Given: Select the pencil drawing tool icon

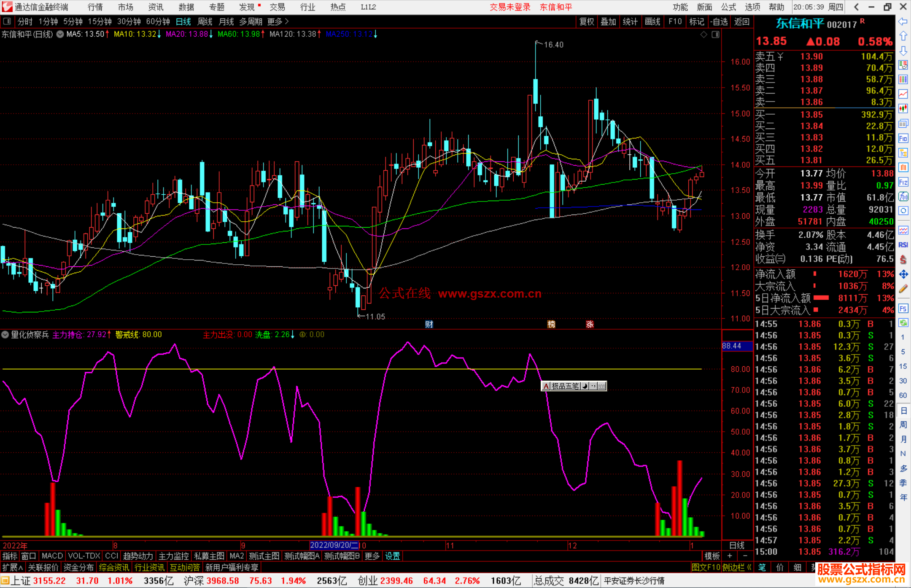Looking at the screenshot, I should click(903, 289).
